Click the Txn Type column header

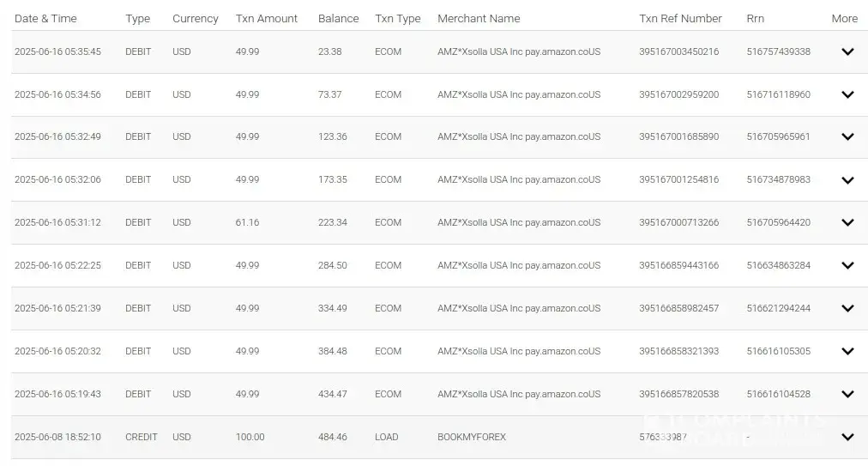coord(398,18)
